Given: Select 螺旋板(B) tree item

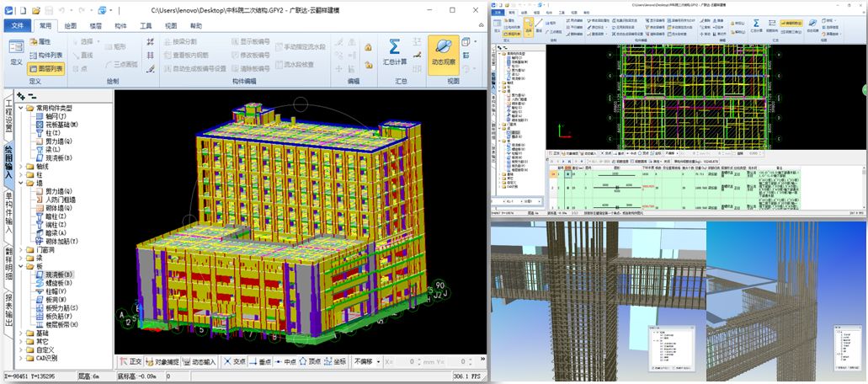Looking at the screenshot, I should point(54,283).
